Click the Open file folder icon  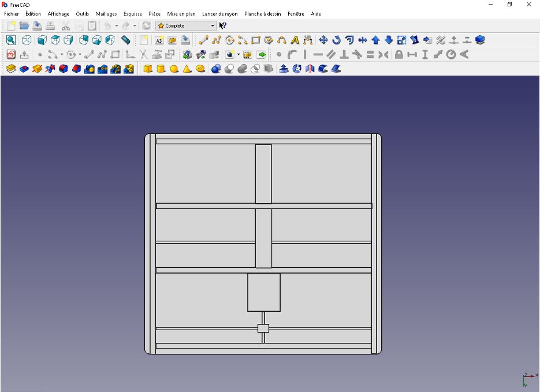pyautogui.click(x=24, y=25)
